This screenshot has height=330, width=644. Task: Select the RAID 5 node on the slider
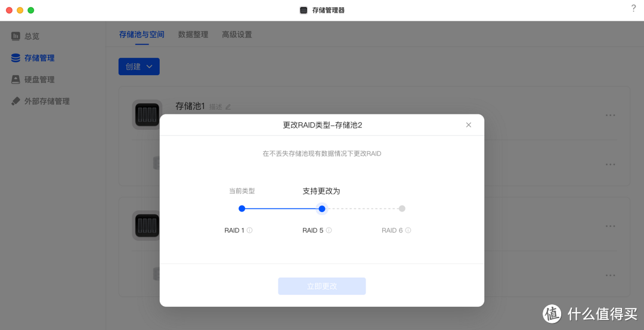coord(322,208)
